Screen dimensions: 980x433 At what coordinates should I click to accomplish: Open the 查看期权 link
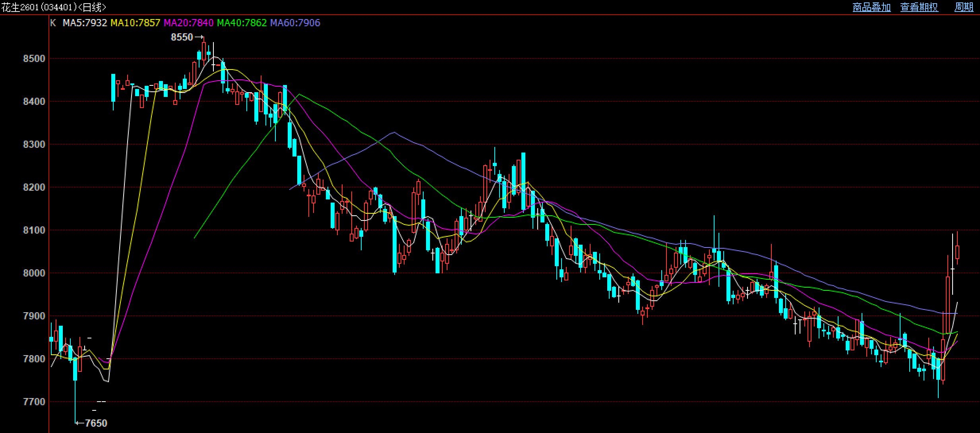pyautogui.click(x=919, y=7)
